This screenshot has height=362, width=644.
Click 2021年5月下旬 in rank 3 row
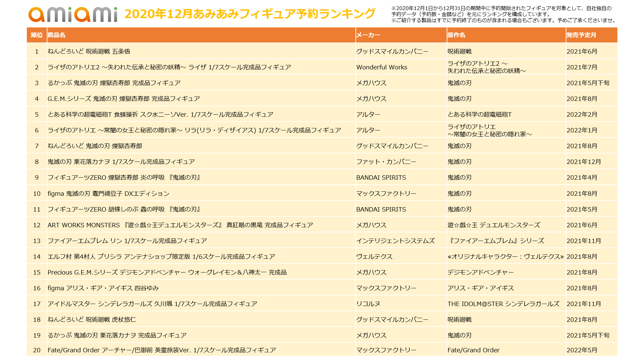tap(588, 83)
